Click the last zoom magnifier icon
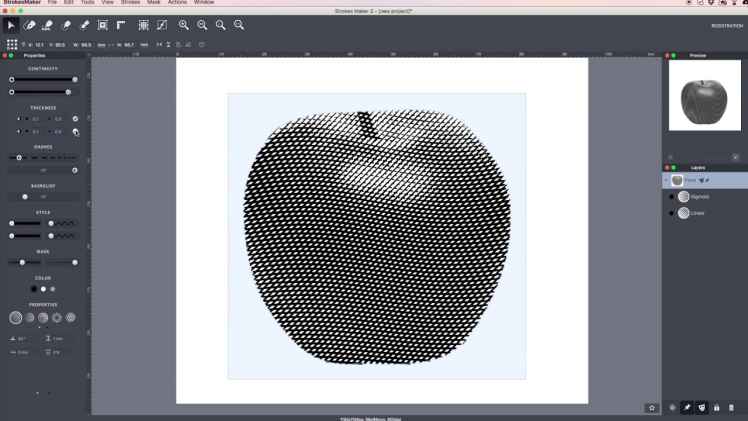The height and width of the screenshot is (421, 748). click(x=239, y=25)
